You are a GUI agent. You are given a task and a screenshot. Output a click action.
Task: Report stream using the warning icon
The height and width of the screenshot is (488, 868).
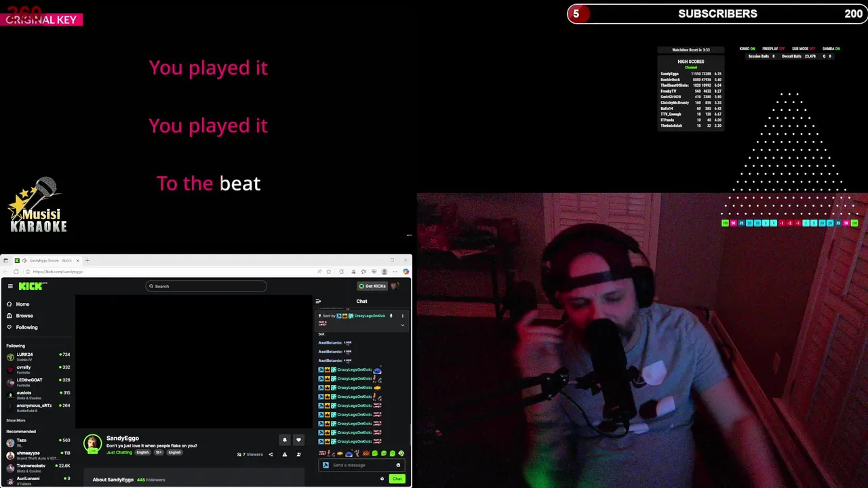pyautogui.click(x=285, y=455)
